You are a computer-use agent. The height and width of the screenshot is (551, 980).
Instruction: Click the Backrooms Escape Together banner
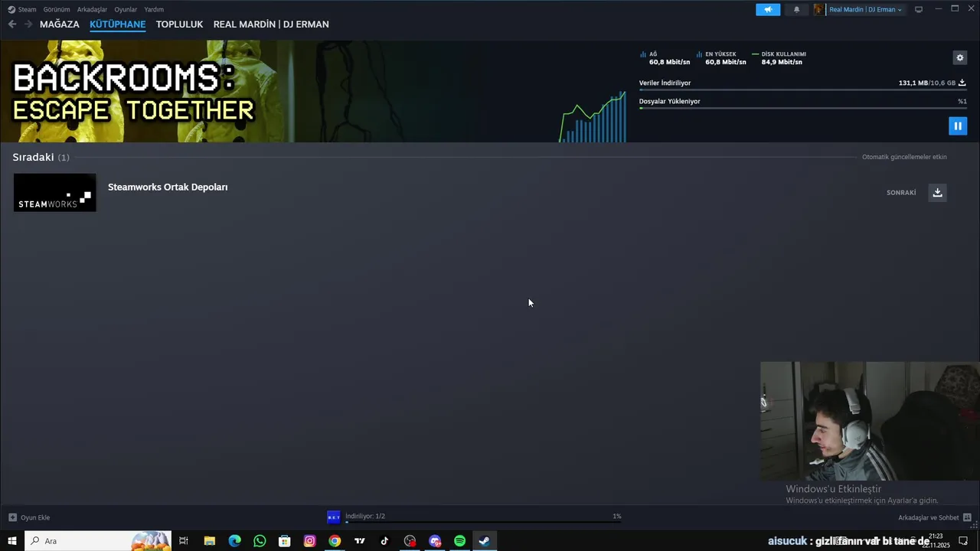tap(133, 92)
